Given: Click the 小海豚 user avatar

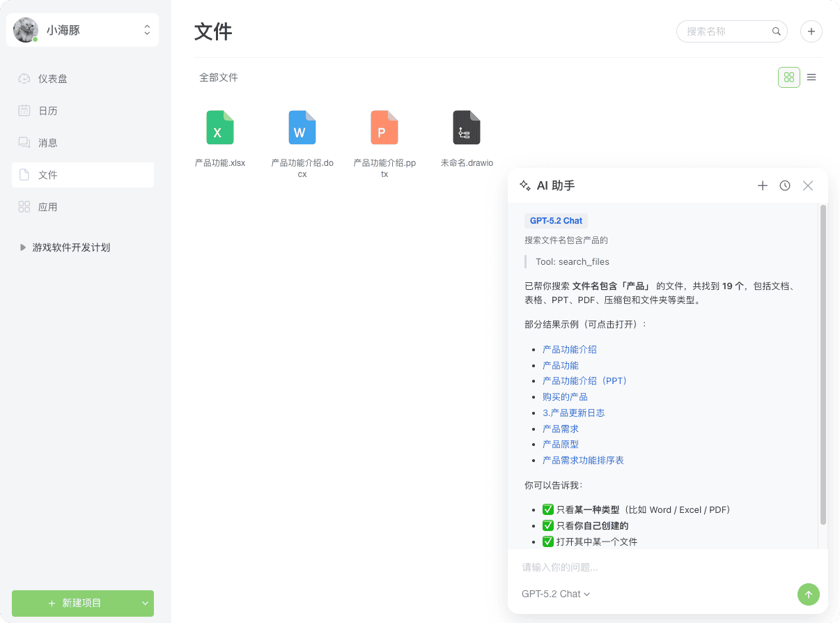Looking at the screenshot, I should pos(26,30).
